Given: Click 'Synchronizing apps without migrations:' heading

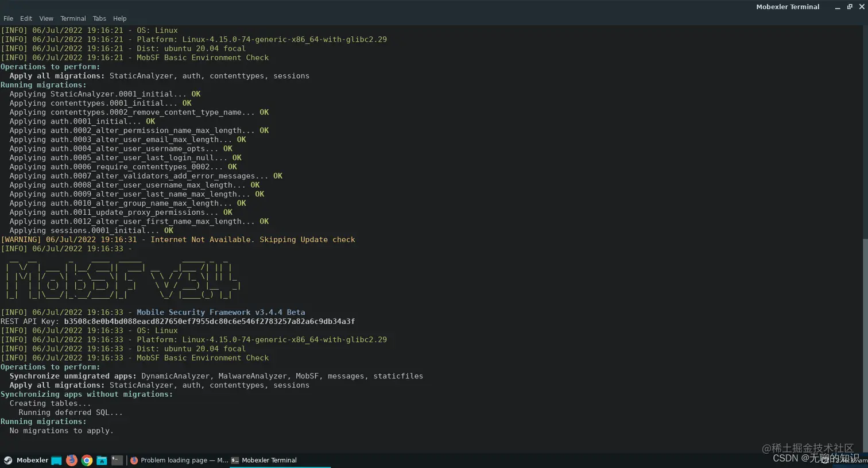Looking at the screenshot, I should [x=87, y=394].
